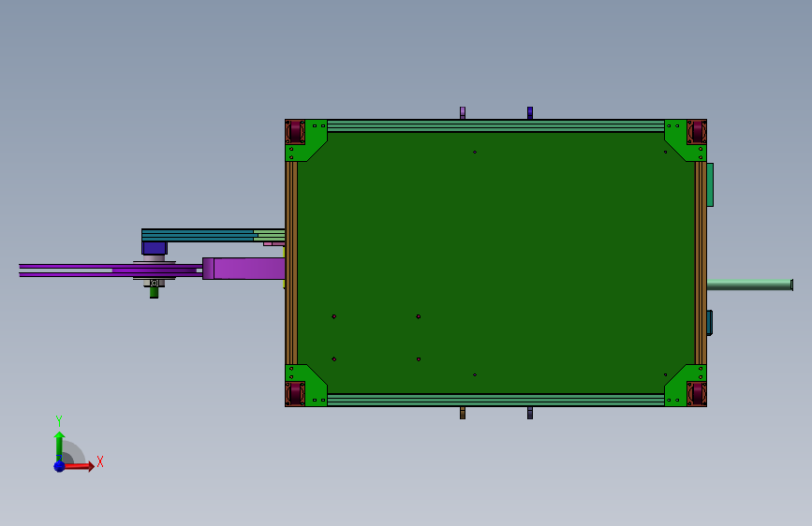
Task: Select the bottom horizontal aluminum frame rail
Action: [x=495, y=400]
